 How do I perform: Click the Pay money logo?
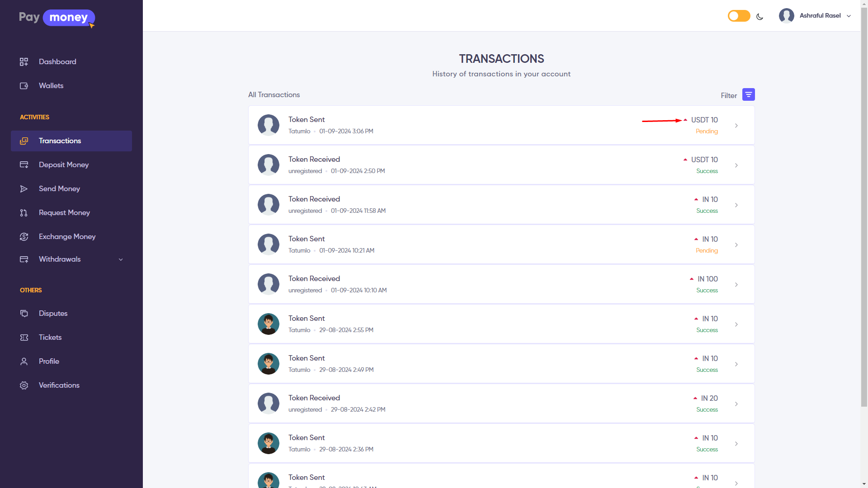[57, 18]
